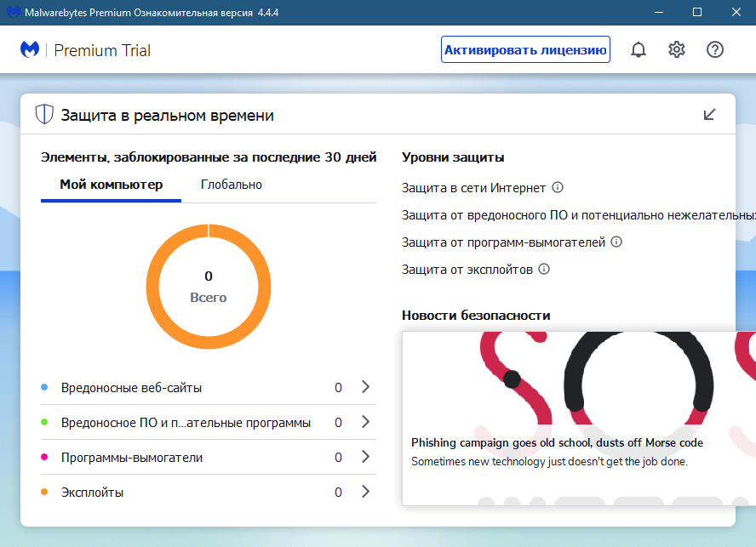Select the Вредоносное ПО и п...ательные программы label

pyautogui.click(x=186, y=423)
